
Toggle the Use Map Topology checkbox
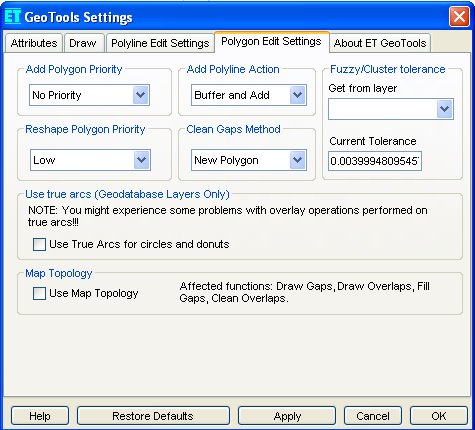click(x=39, y=294)
